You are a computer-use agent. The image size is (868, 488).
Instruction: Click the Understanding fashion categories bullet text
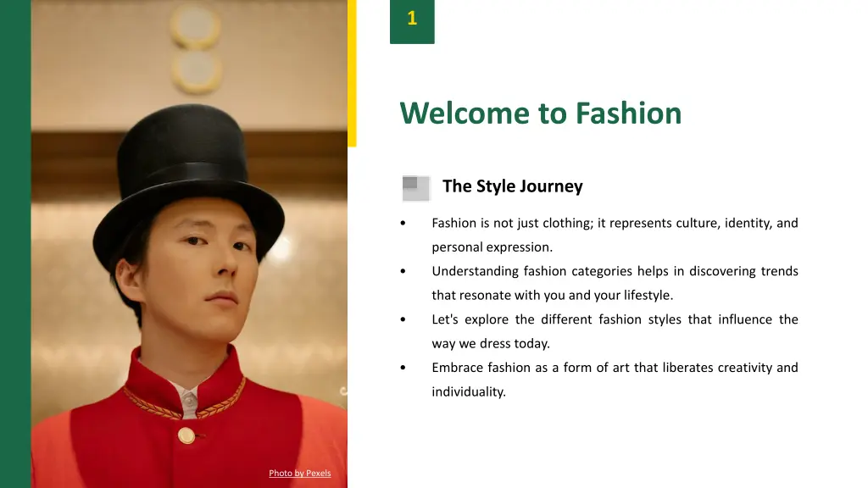pyautogui.click(x=615, y=283)
